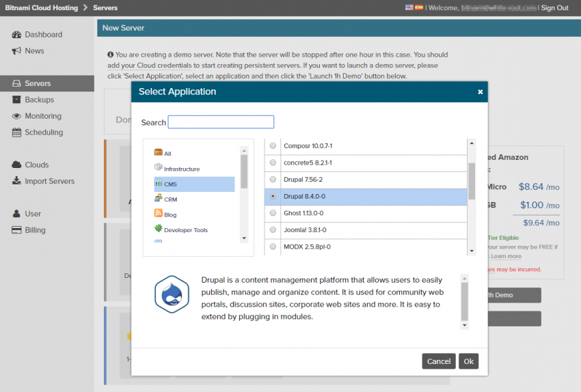
Task: Select the Joomla! 3.8.1-0 radio button
Action: (273, 230)
